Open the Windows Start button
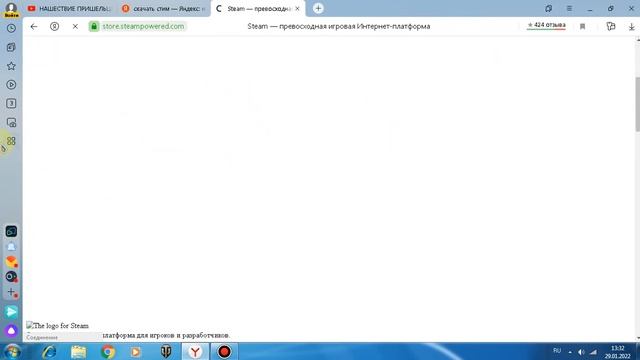The height and width of the screenshot is (360, 640). [12, 351]
